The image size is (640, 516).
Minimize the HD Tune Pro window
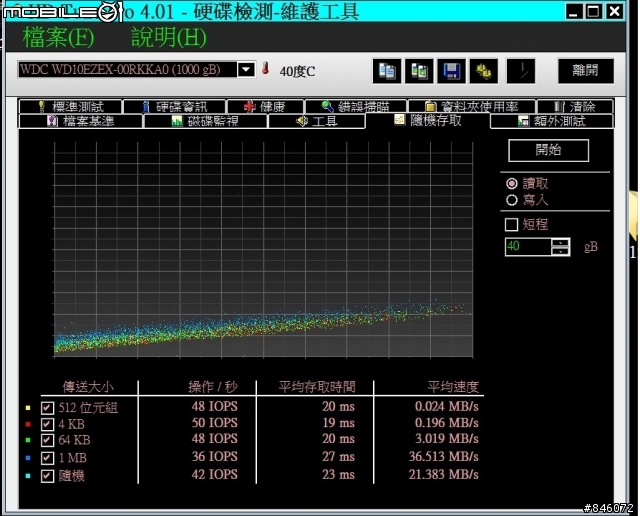(573, 11)
